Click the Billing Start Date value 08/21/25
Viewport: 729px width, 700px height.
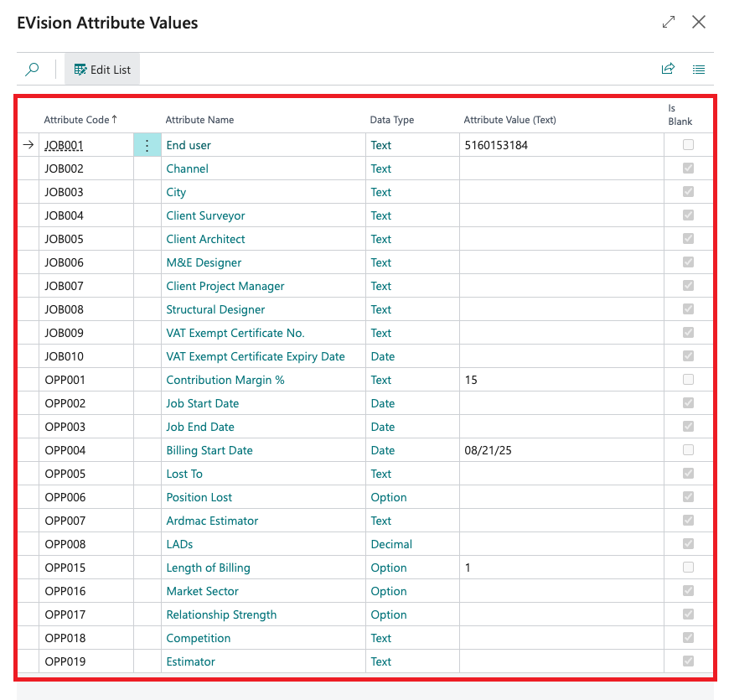[488, 451]
